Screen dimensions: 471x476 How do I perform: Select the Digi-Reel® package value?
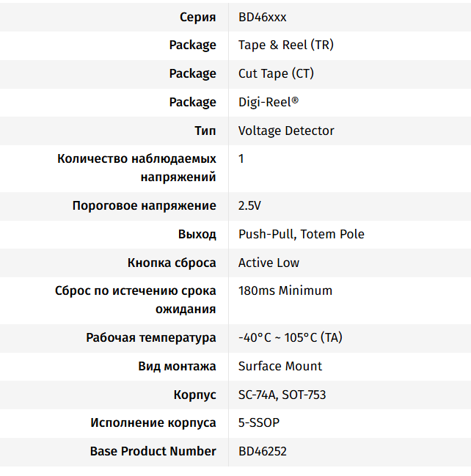pos(268,102)
